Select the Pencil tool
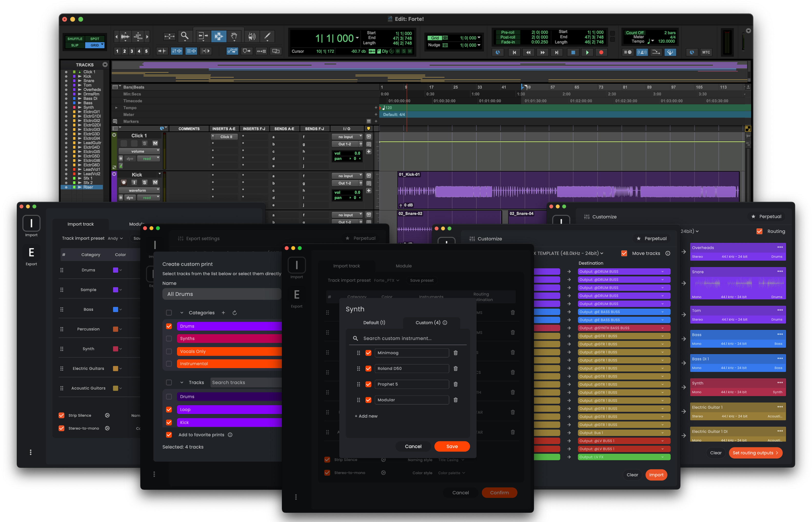 click(267, 36)
